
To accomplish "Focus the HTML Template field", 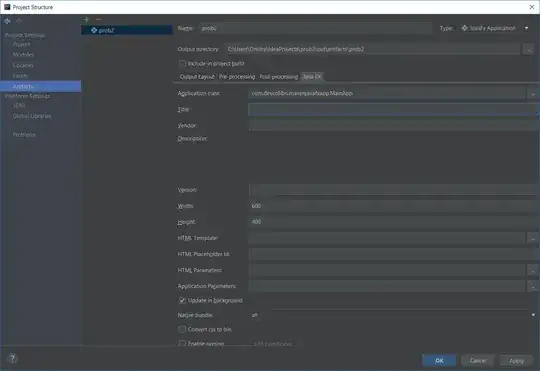I will point(387,238).
